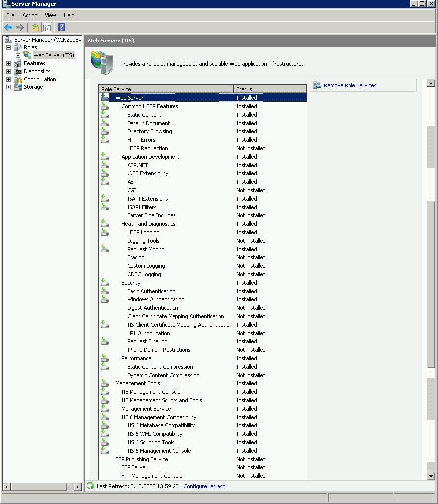Collapse the Roles tree node
This screenshot has width=438, height=504.
point(9,47)
